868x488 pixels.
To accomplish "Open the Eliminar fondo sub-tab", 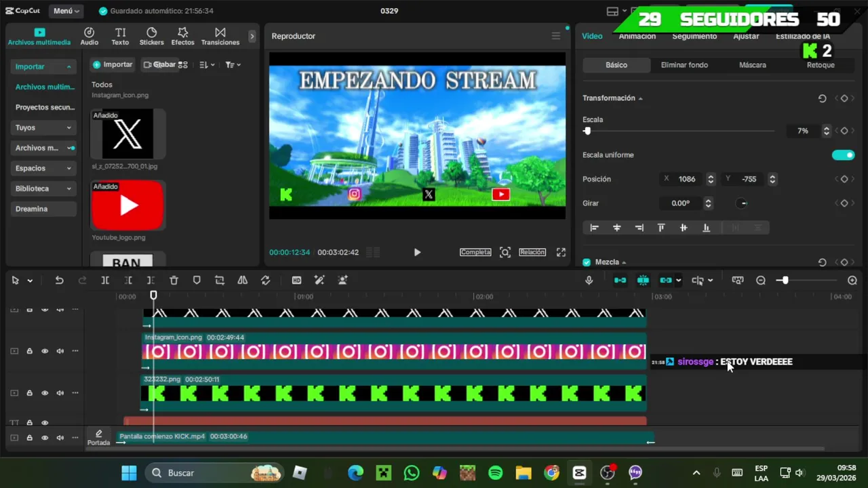I will [x=684, y=65].
